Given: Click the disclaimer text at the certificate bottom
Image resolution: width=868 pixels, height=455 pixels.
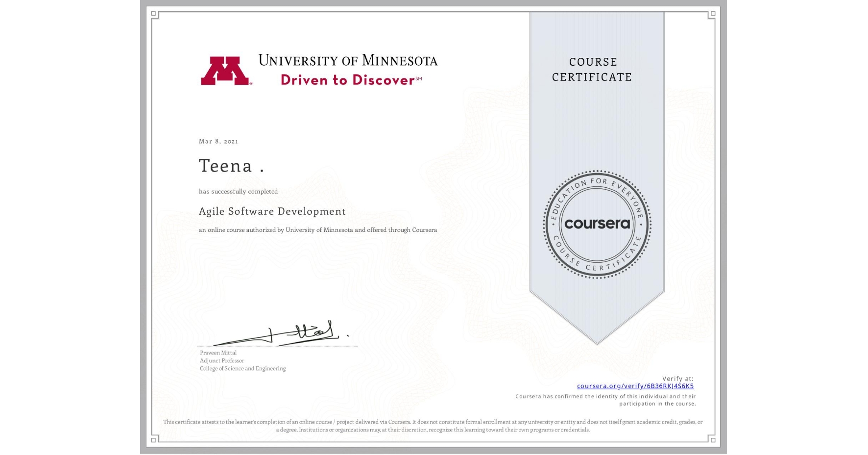Looking at the screenshot, I should pyautogui.click(x=433, y=425).
